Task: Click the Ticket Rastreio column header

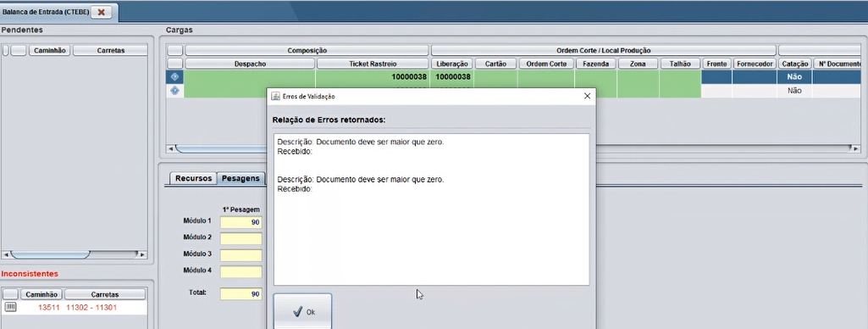Action: 373,64
